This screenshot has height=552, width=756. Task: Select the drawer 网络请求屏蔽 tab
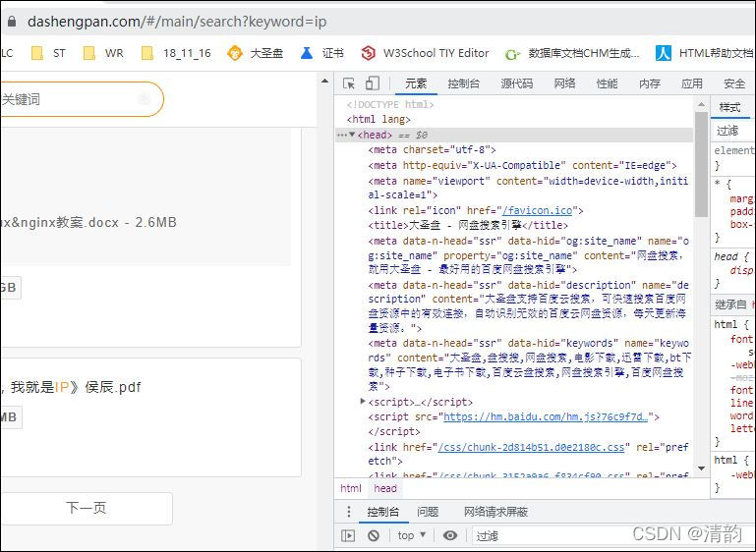(495, 512)
